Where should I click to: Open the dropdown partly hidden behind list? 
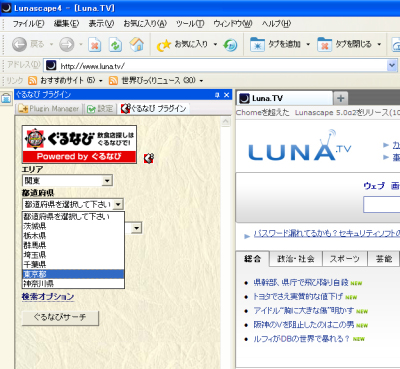point(136,228)
